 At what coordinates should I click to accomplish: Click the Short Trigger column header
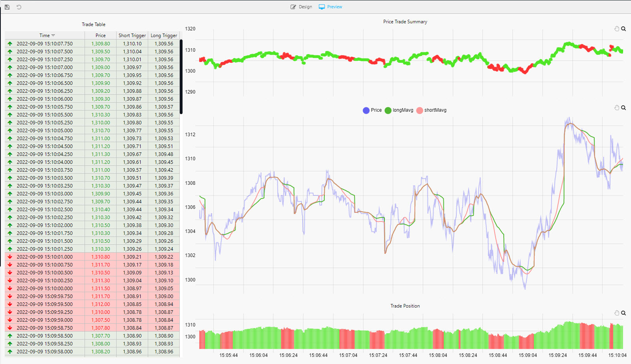tap(132, 36)
